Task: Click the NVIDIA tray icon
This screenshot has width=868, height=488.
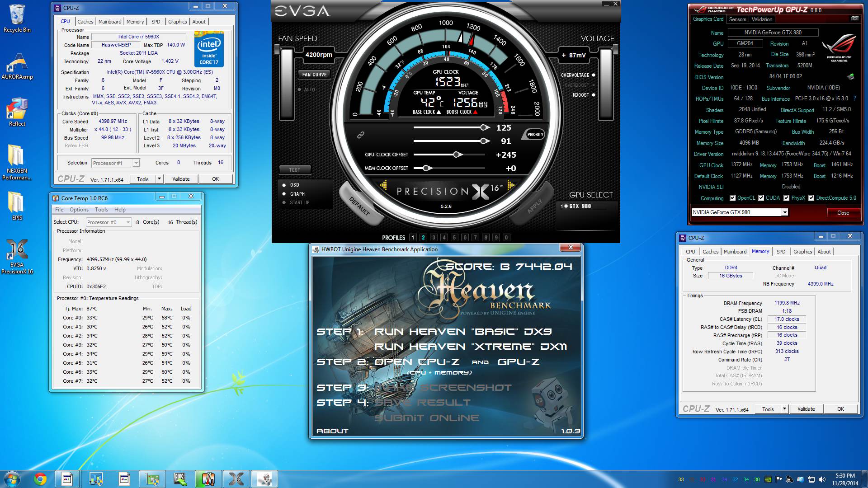Action: (x=768, y=479)
